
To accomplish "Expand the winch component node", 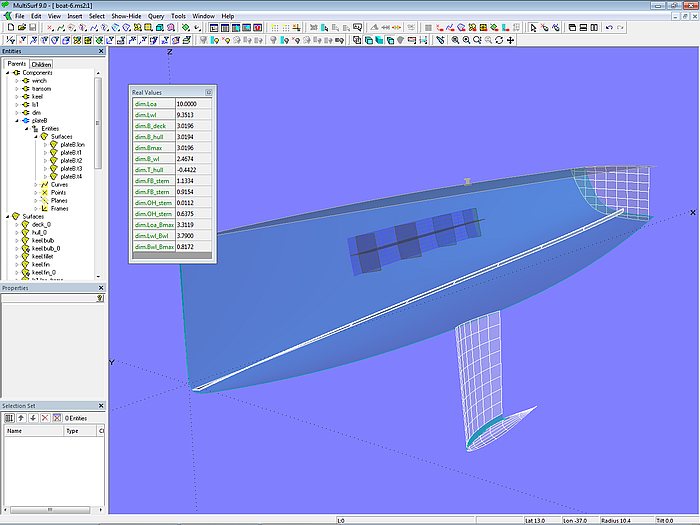I will pos(16,81).
